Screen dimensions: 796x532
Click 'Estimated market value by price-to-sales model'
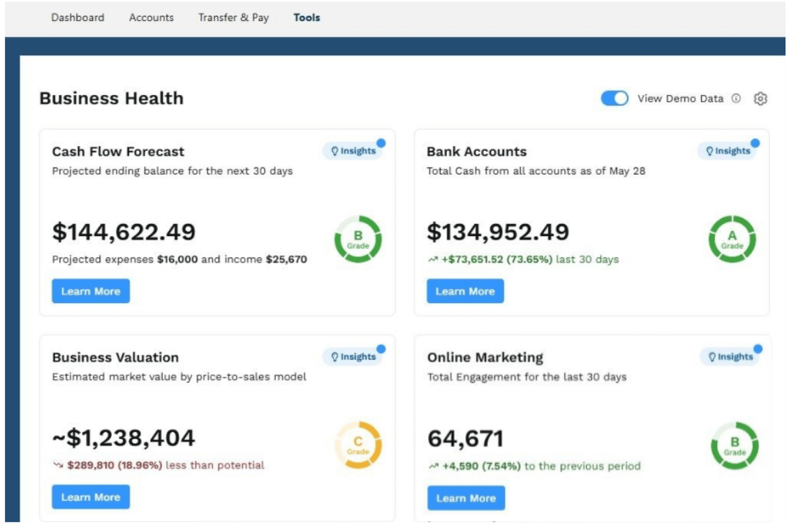coord(179,377)
